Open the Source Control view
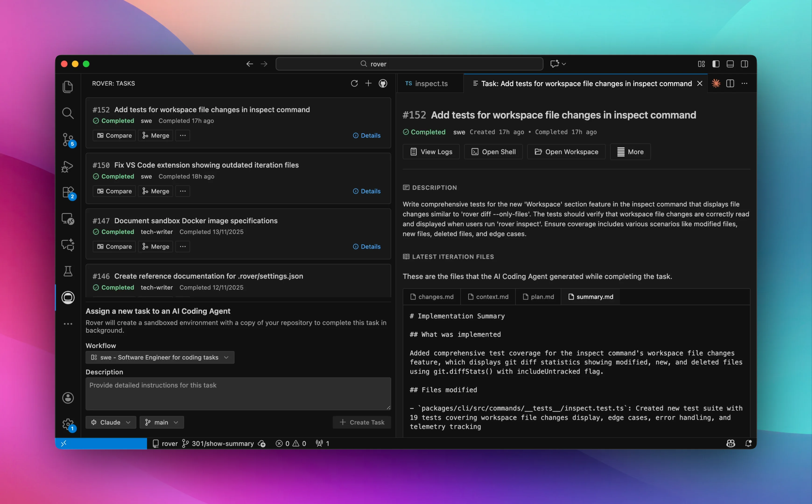The height and width of the screenshot is (504, 812). click(68, 140)
